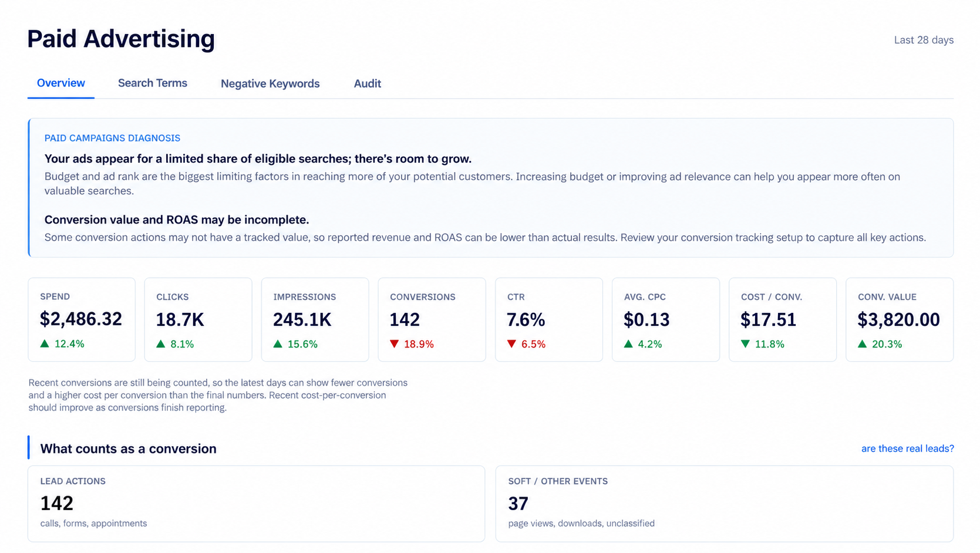Click the 'What counts as a conversion' heading
This screenshot has height=553, width=980.
tap(128, 449)
